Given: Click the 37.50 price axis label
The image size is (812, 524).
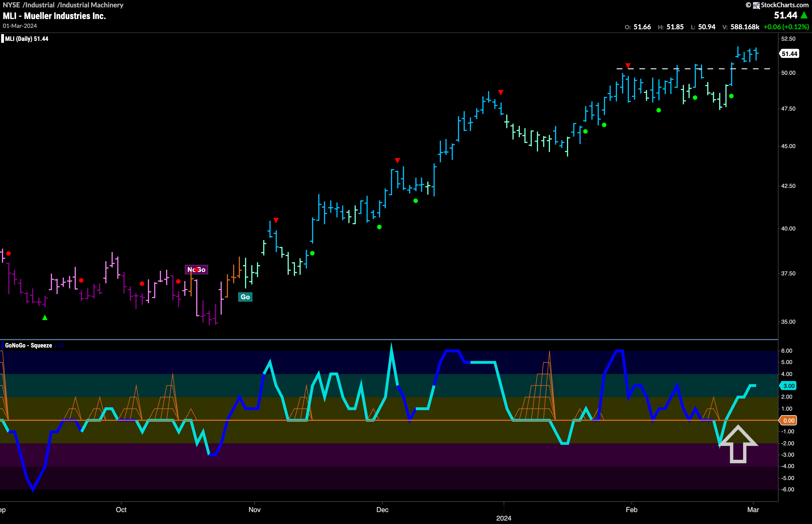Looking at the screenshot, I should coord(788,274).
